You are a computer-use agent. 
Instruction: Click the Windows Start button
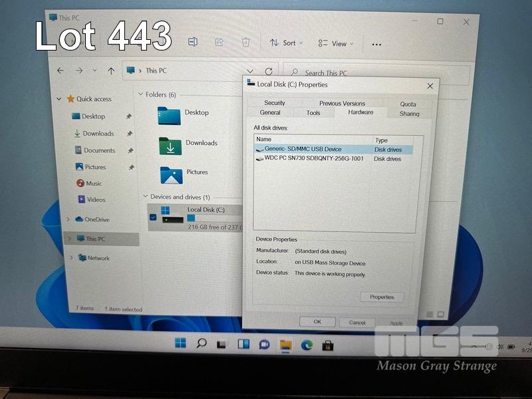[180, 344]
